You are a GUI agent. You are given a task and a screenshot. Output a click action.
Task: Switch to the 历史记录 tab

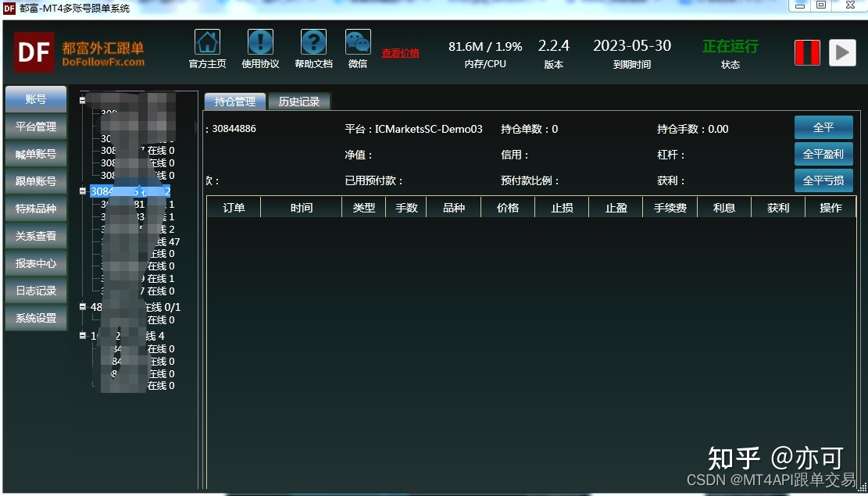coord(299,102)
